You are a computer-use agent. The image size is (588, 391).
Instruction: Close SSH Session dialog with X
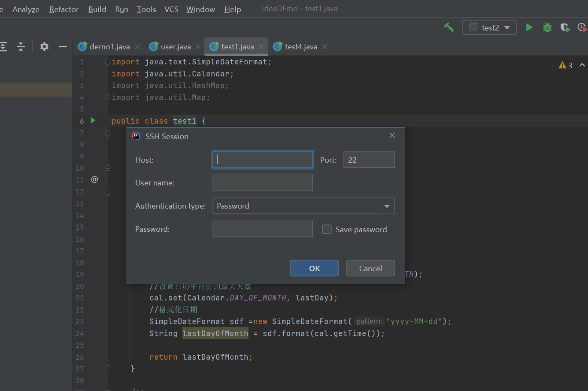click(x=392, y=135)
